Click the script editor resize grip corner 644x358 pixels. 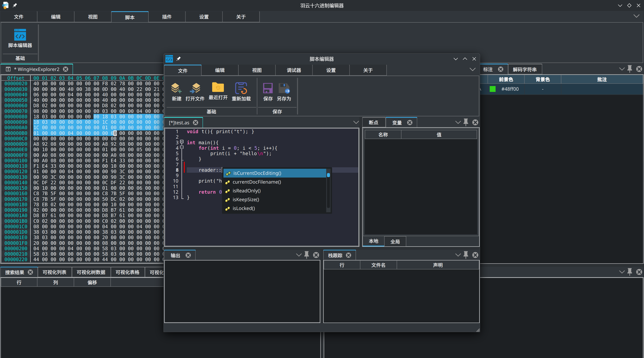point(478,330)
